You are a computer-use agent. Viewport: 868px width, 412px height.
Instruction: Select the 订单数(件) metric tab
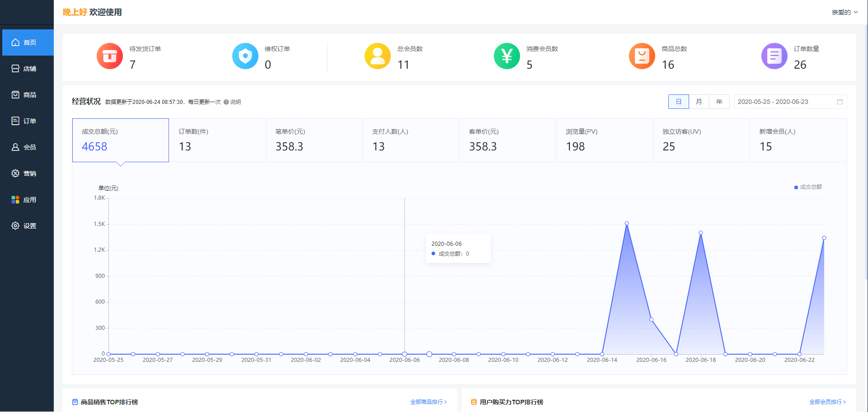coord(217,140)
